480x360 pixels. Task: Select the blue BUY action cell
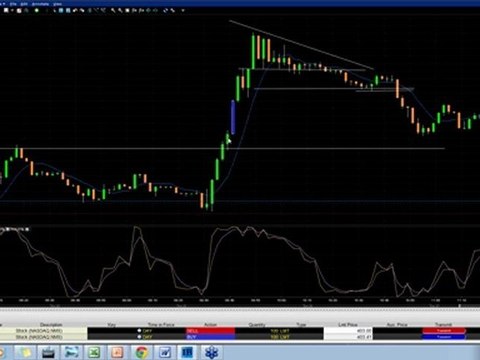[x=210, y=337]
